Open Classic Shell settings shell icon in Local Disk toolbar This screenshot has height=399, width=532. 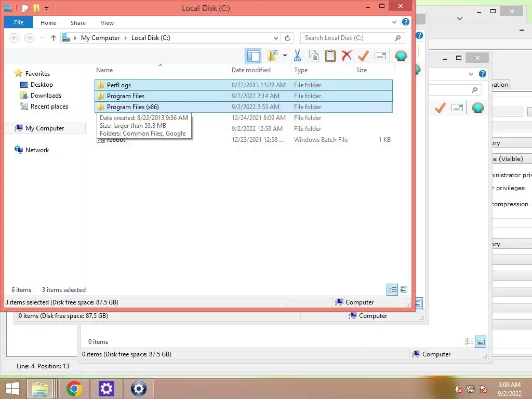pos(401,56)
